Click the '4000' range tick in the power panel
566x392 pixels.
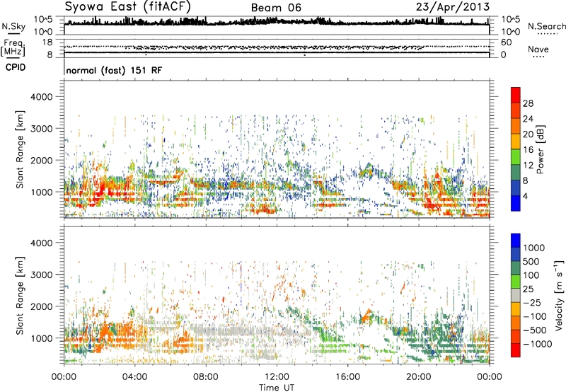coord(41,97)
